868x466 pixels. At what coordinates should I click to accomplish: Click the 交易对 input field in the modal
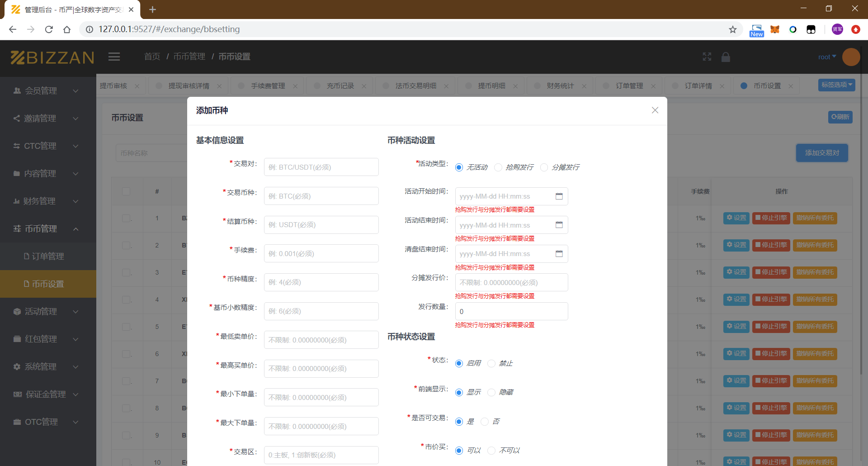pyautogui.click(x=321, y=167)
